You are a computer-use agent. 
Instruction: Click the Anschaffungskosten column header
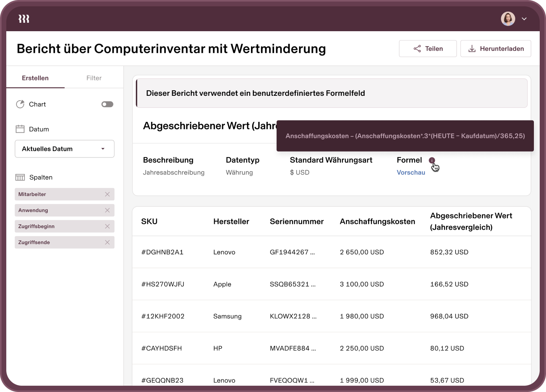click(x=377, y=222)
